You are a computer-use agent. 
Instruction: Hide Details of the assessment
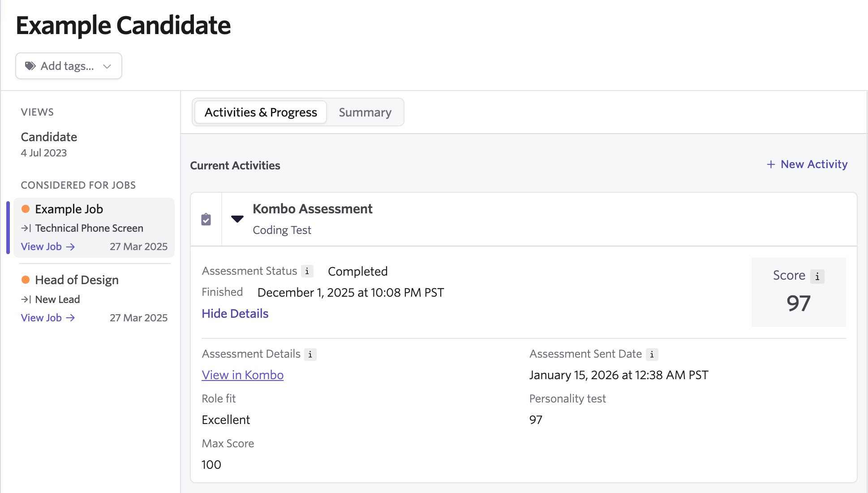point(235,313)
